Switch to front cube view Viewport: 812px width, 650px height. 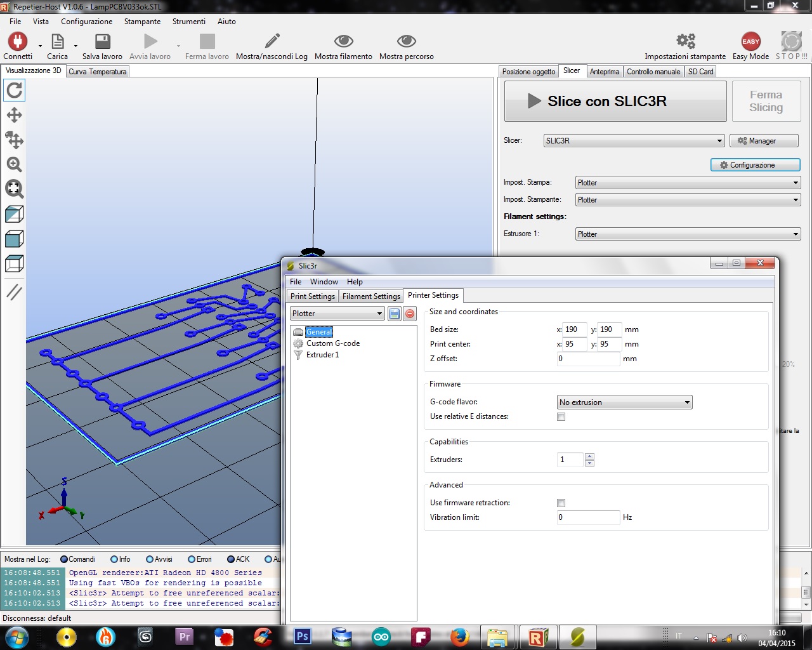pos(14,239)
